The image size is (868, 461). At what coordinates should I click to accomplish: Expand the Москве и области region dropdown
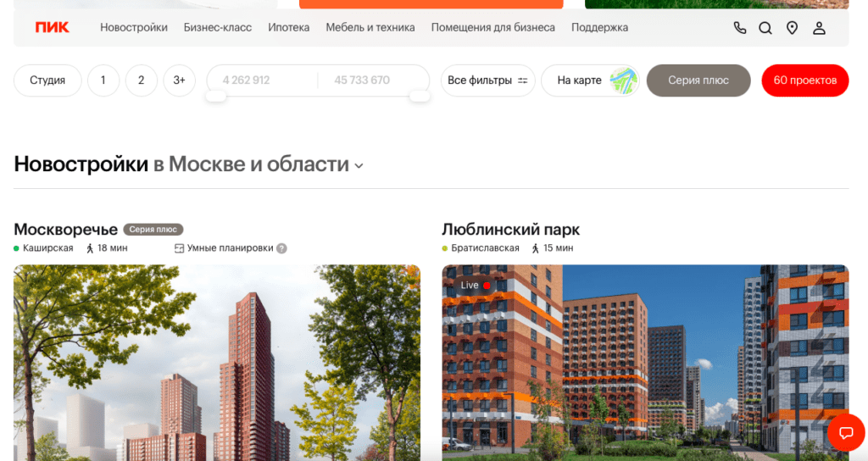(359, 166)
